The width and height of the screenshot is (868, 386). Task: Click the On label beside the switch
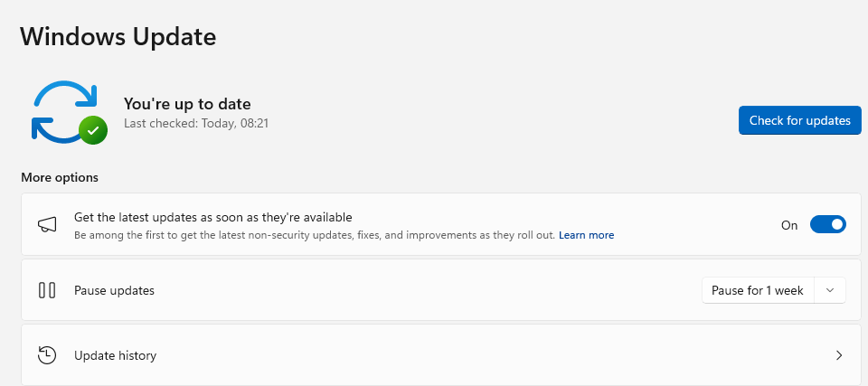pos(789,225)
